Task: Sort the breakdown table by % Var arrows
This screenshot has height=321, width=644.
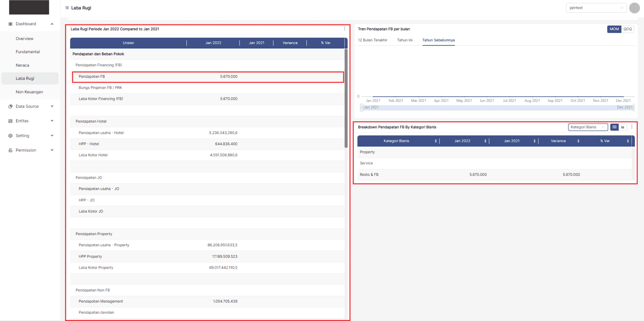Action: (628, 141)
